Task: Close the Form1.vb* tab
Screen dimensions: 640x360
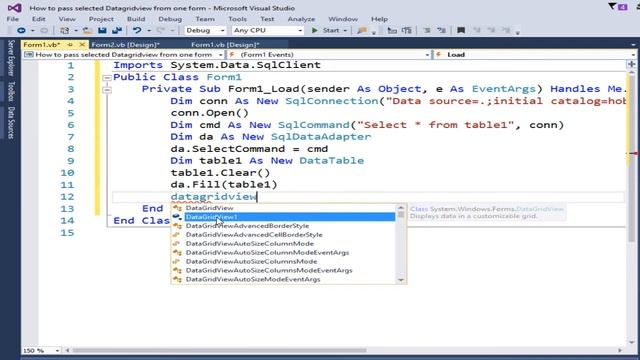Action: [x=82, y=44]
